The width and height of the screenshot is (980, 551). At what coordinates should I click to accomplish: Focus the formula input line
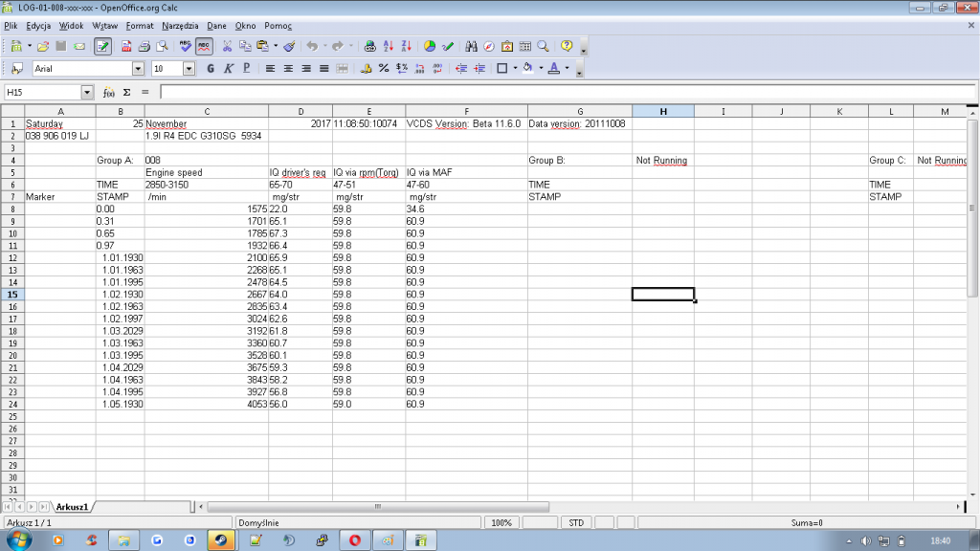coord(568,93)
